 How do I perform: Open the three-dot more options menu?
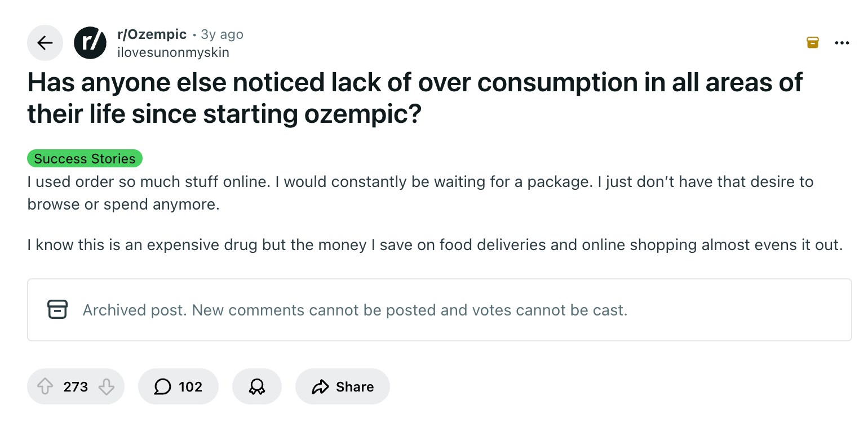(x=842, y=43)
